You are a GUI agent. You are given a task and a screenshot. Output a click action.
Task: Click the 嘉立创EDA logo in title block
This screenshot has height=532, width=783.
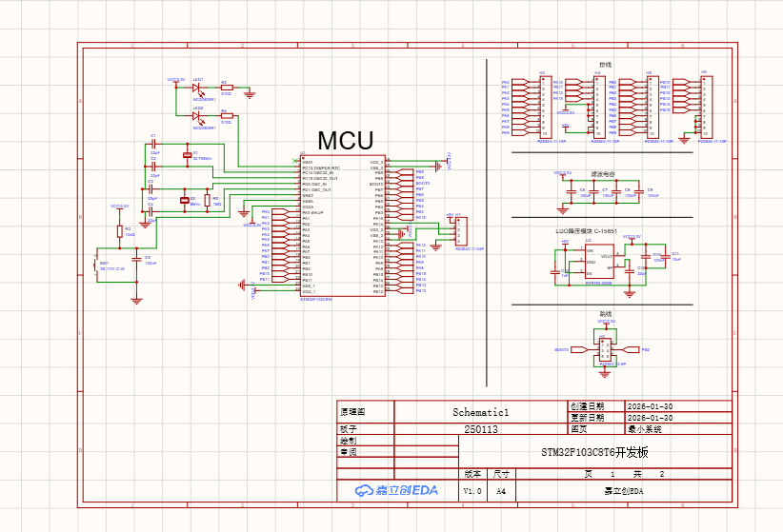(395, 490)
